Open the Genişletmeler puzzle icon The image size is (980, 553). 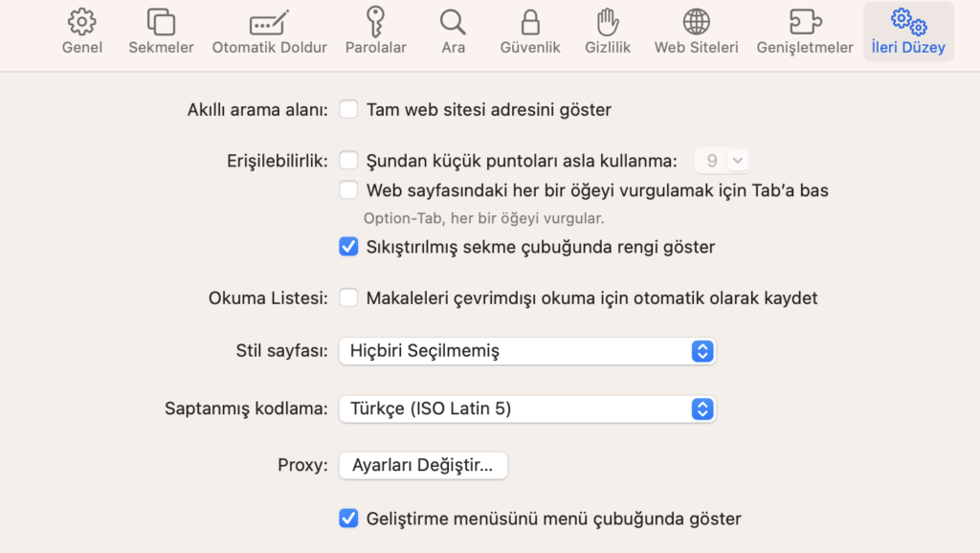(x=805, y=29)
